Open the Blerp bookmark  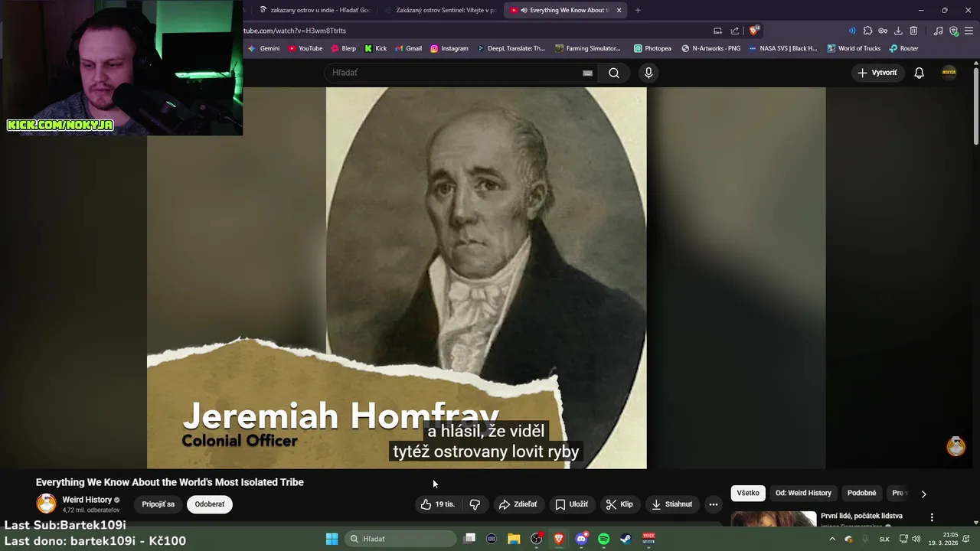click(344, 48)
